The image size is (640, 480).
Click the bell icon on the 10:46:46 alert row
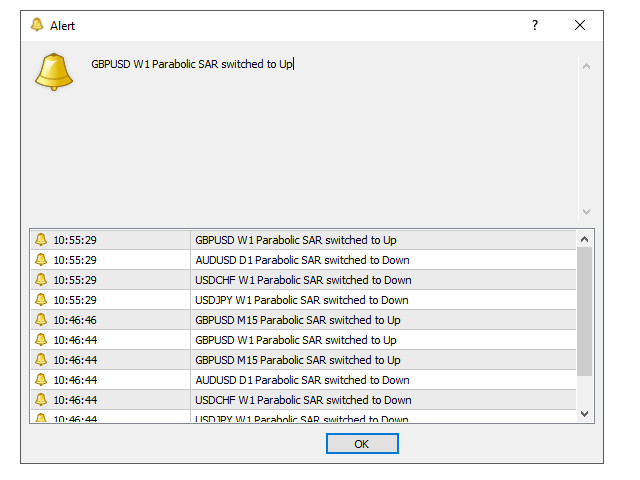click(x=41, y=320)
